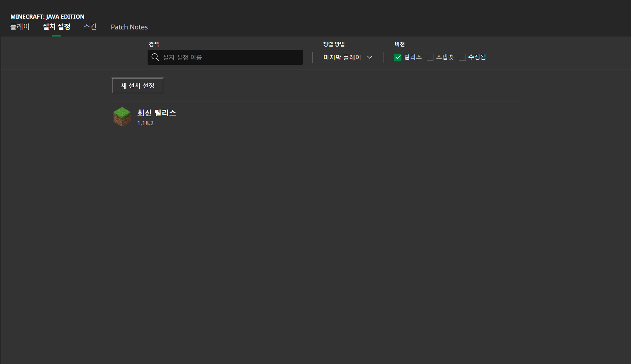Click the 새 설치 설정 button
The height and width of the screenshot is (364, 631).
[x=138, y=86]
